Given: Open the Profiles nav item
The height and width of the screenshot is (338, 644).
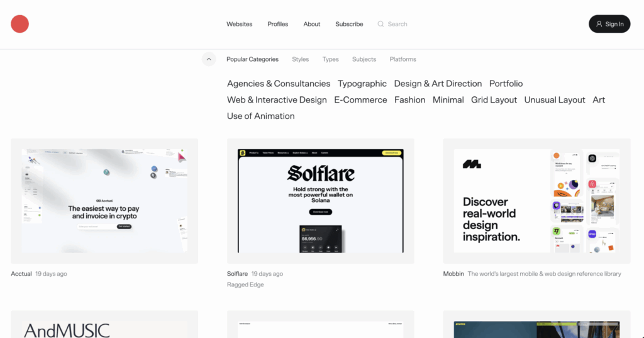Looking at the screenshot, I should pyautogui.click(x=277, y=24).
